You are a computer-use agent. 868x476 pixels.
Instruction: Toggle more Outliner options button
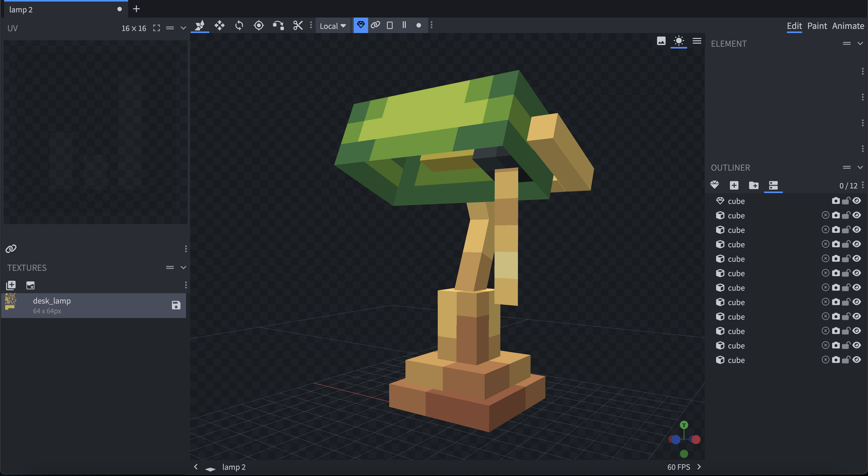click(x=773, y=185)
